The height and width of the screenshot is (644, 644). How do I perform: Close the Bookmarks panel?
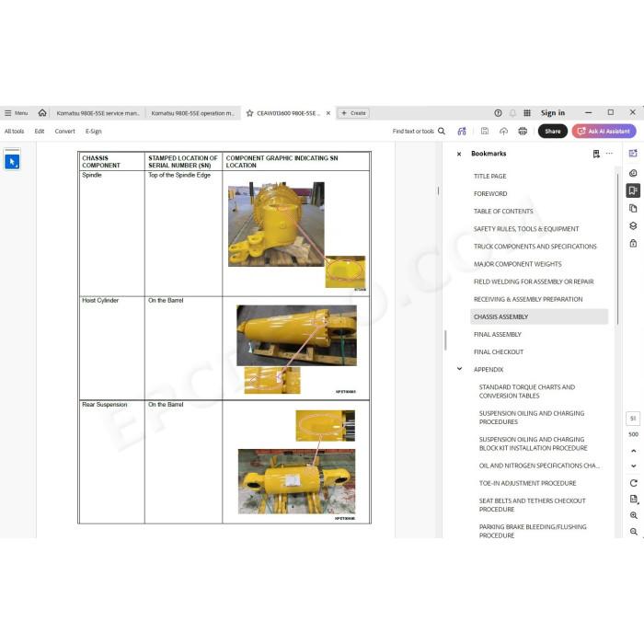click(x=459, y=154)
